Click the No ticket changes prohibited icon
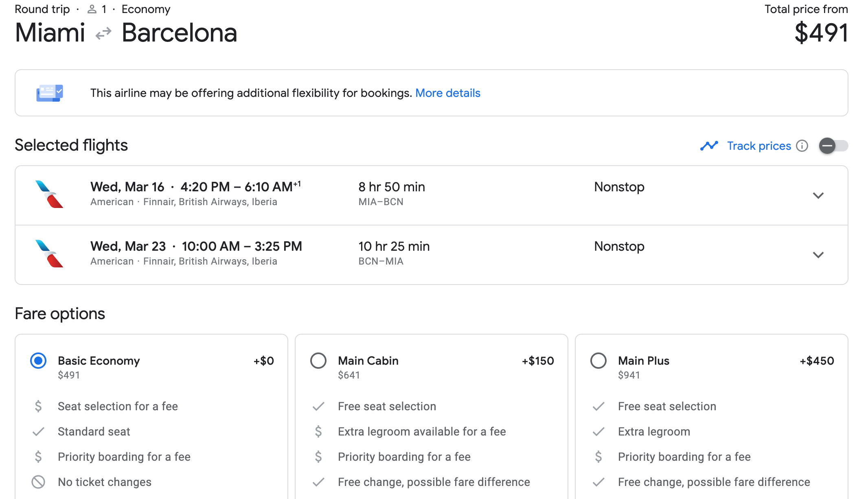The height and width of the screenshot is (499, 868). click(x=38, y=482)
